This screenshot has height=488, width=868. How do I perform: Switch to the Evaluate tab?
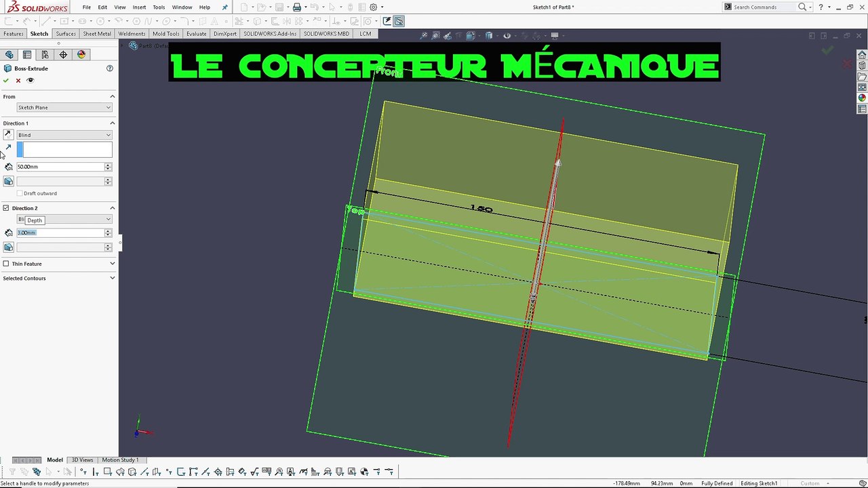[197, 33]
